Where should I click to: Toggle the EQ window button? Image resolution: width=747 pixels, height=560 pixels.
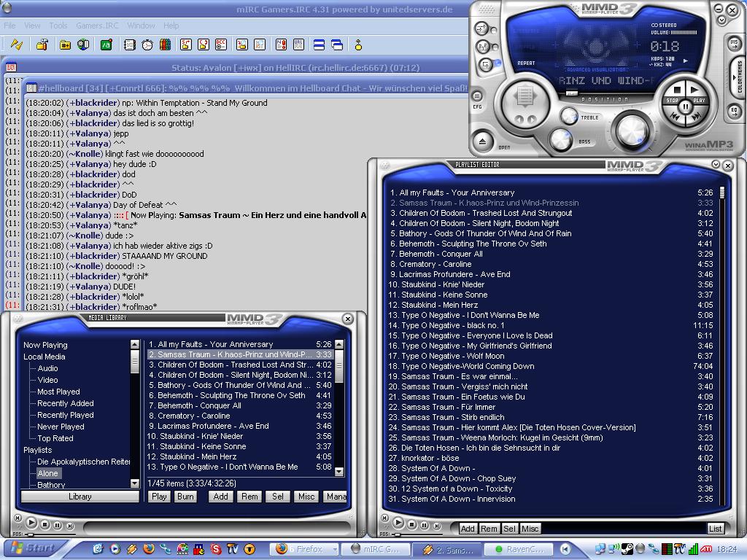tap(734, 112)
